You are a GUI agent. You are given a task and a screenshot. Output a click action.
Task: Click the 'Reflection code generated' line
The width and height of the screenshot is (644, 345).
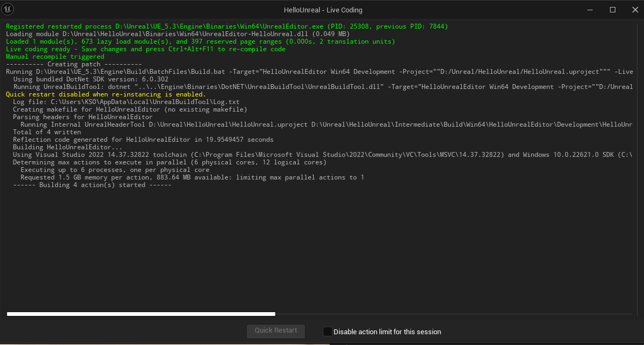pos(143,140)
